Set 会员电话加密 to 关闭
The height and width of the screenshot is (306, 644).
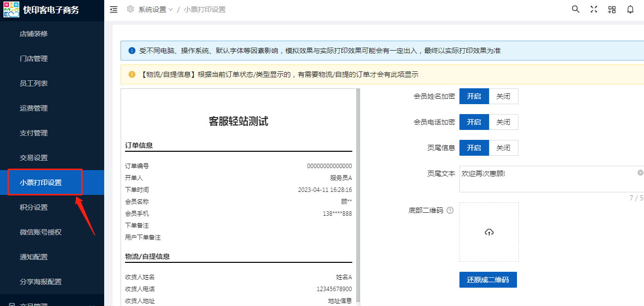click(503, 122)
